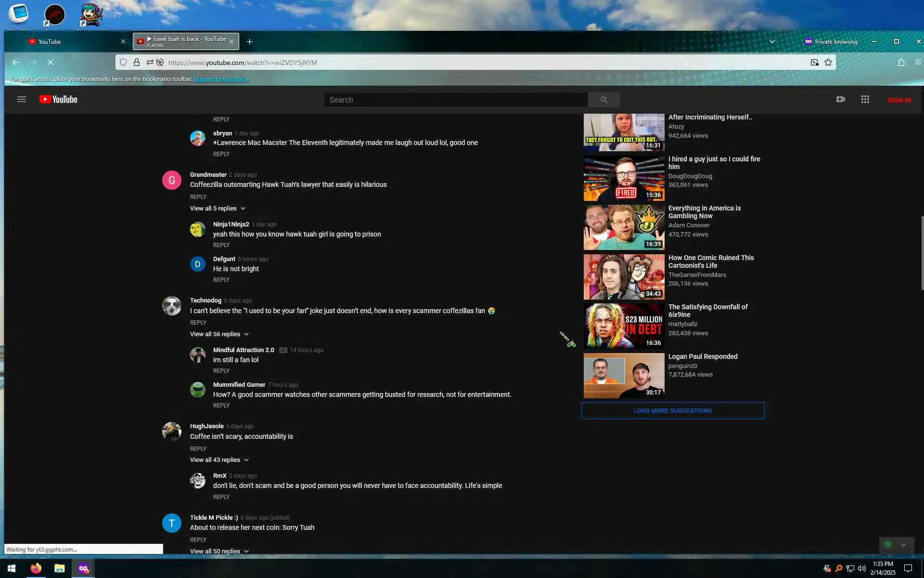The height and width of the screenshot is (578, 924).
Task: Reply to sbryan's comment
Action: 221,154
